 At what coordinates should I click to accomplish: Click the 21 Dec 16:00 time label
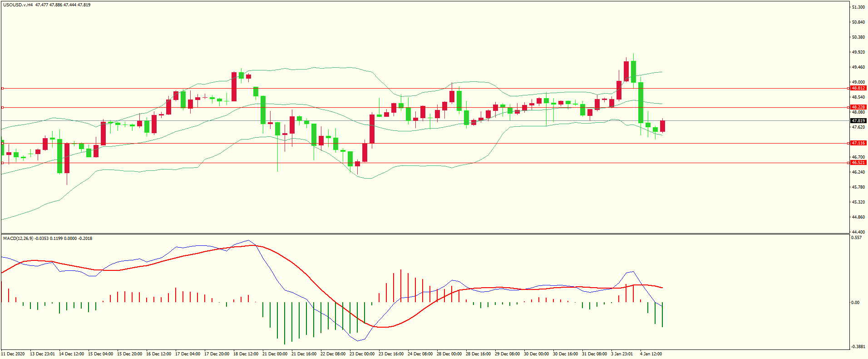304,354
